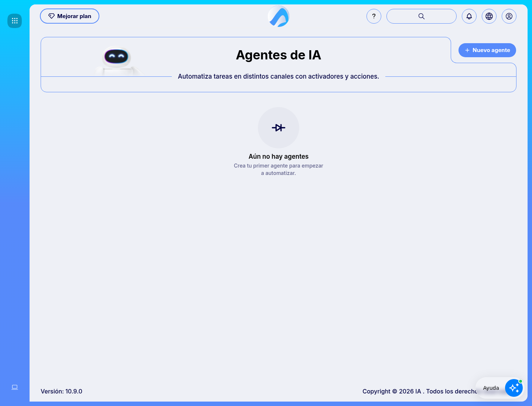Open the question mark help icon

(374, 16)
